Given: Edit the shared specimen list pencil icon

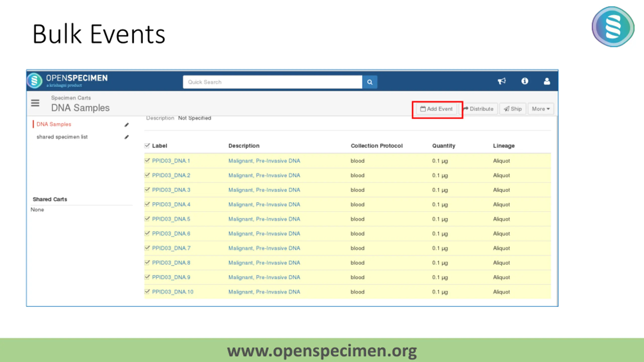Looking at the screenshot, I should pyautogui.click(x=127, y=137).
